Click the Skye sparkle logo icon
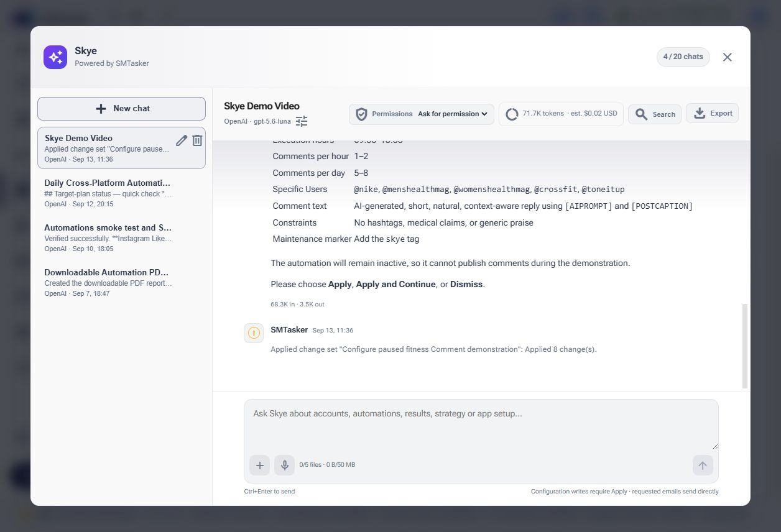This screenshot has width=781, height=532. 55,57
